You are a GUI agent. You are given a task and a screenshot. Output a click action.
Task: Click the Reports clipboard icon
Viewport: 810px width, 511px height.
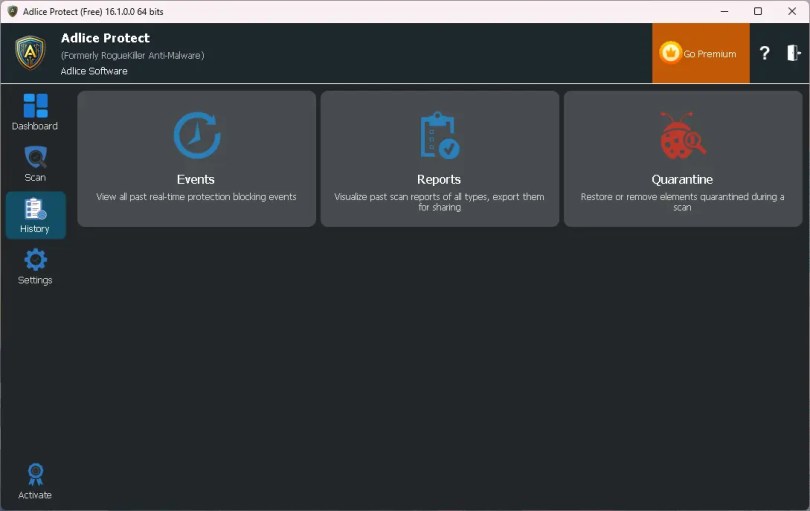439,135
